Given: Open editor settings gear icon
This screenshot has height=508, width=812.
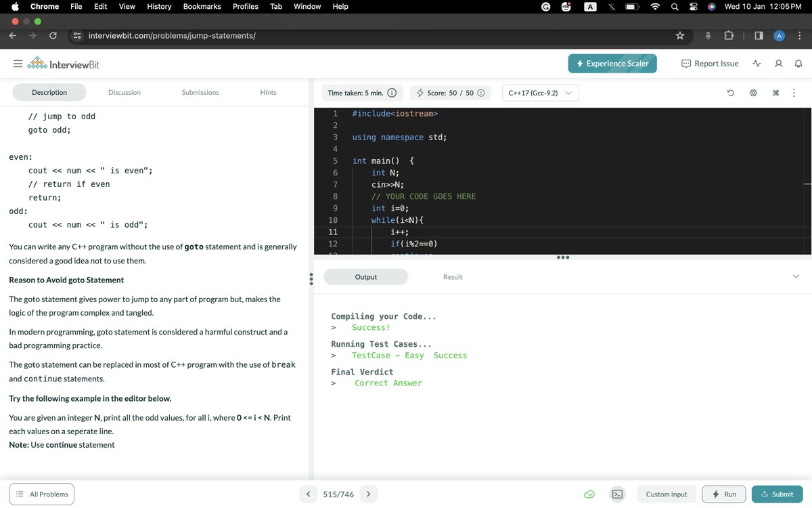Looking at the screenshot, I should click(752, 93).
